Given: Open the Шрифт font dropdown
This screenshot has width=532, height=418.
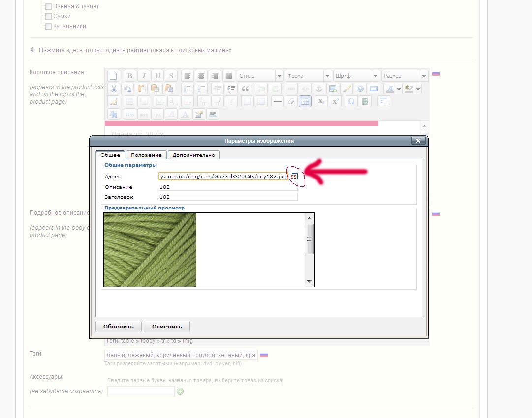Looking at the screenshot, I should click(x=356, y=76).
